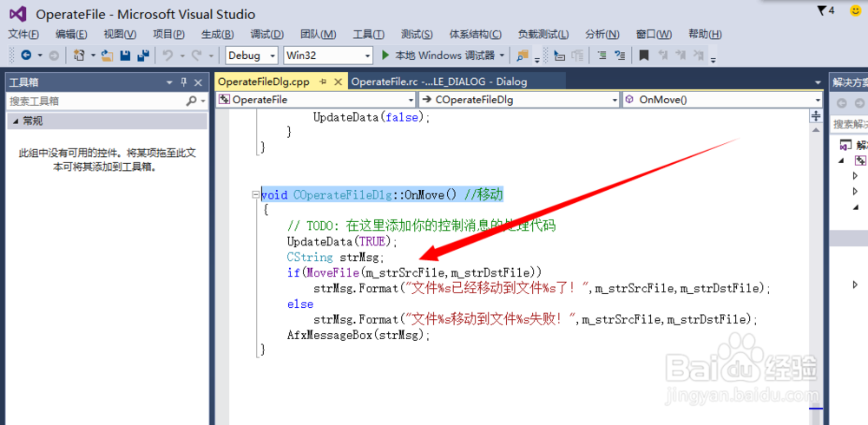Click the Find in Files icon

click(x=522, y=56)
